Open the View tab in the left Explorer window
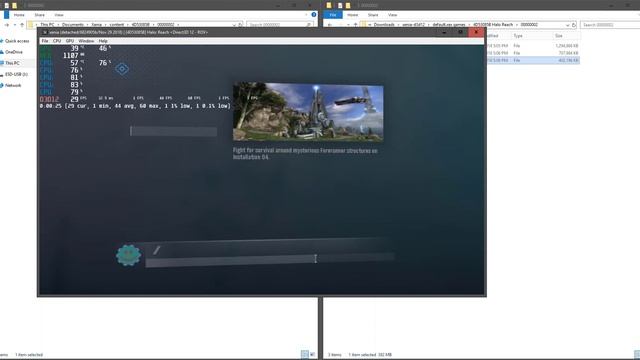 pos(59,15)
